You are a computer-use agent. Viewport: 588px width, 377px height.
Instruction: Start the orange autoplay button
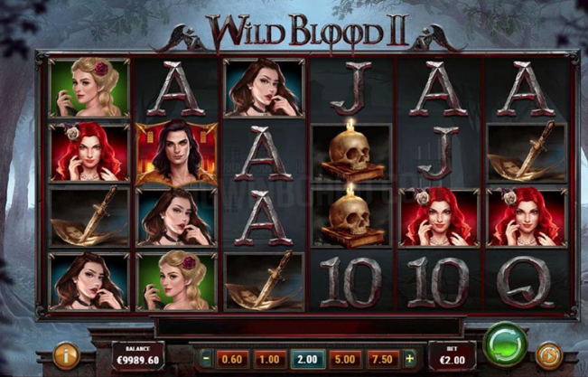548,355
